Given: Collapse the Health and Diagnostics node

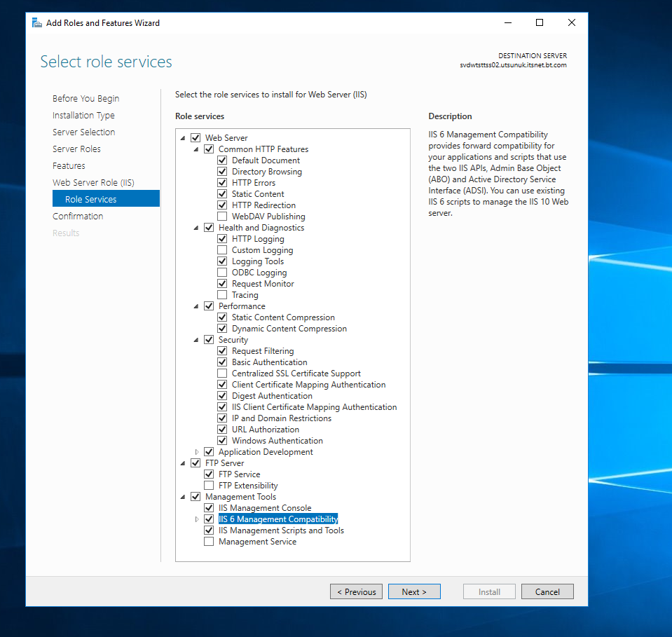Looking at the screenshot, I should click(x=196, y=228).
